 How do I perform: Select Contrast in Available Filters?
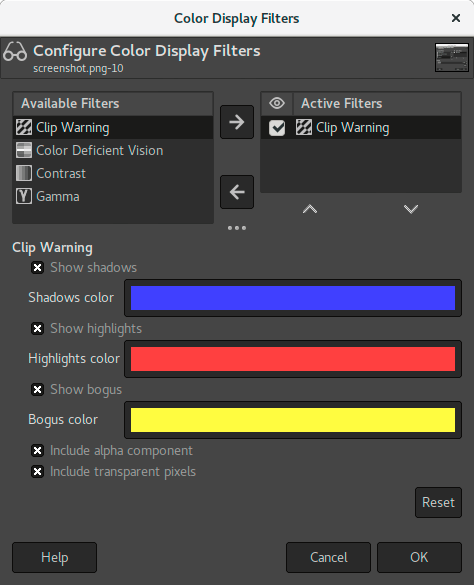click(113, 173)
